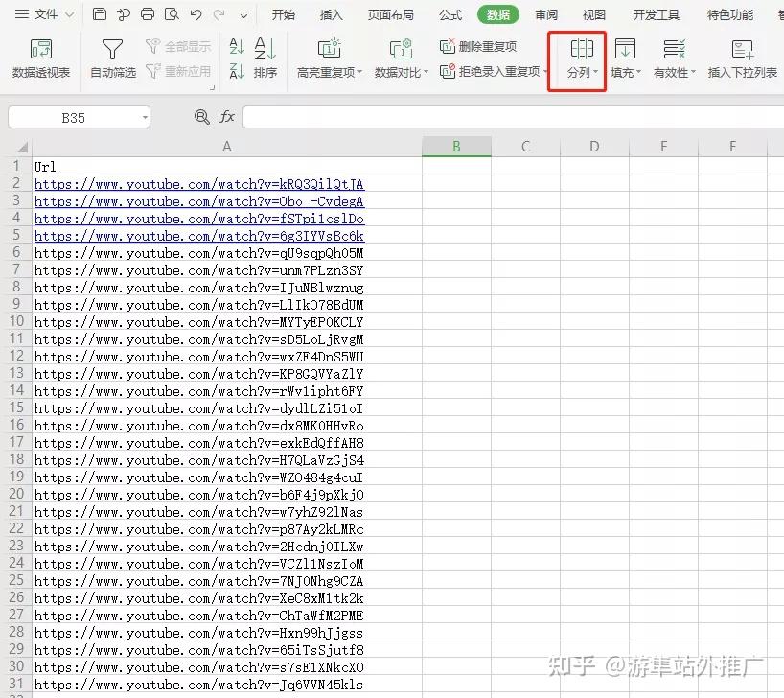784x698 pixels.
Task: Click 插入下拉列表 insert dropdown list
Action: [x=743, y=58]
